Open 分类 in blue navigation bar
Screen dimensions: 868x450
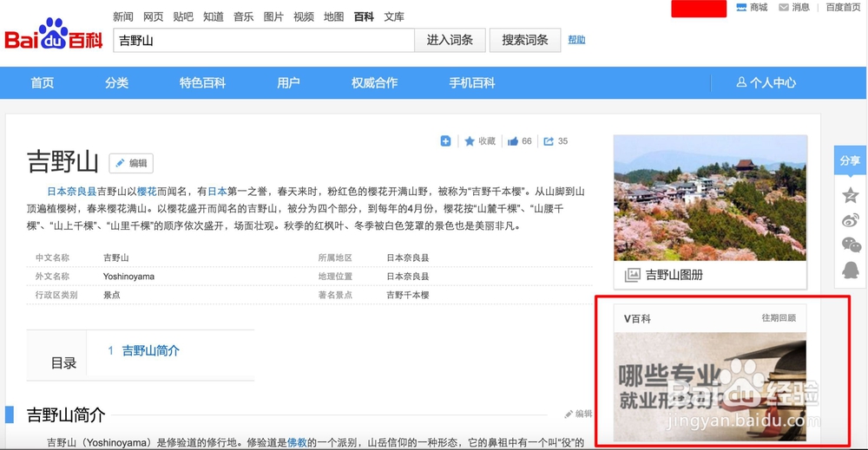pos(117,83)
